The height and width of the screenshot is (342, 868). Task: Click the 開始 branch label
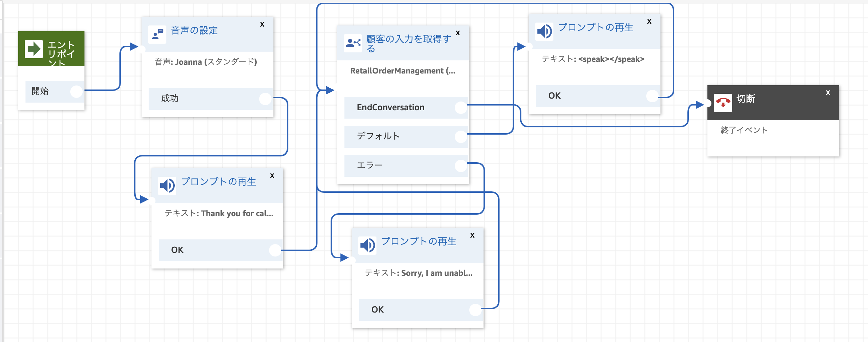pos(40,91)
